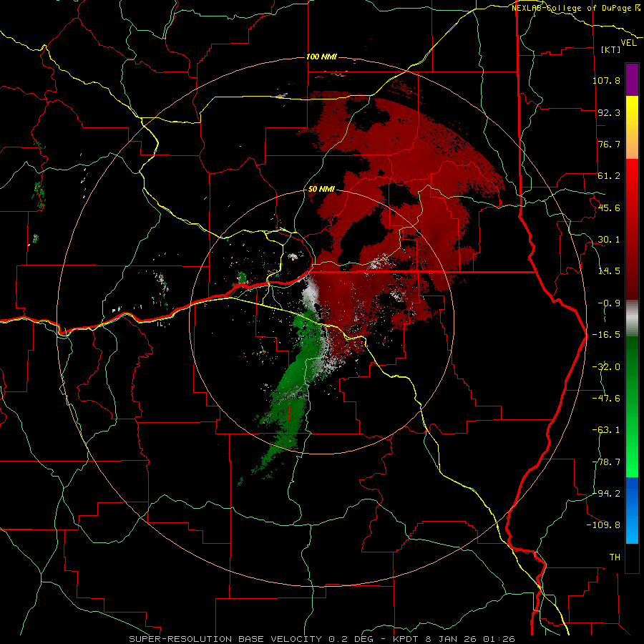The width and height of the screenshot is (644, 644).
Task: Click the 14.5 velocity scale label
Action: point(609,271)
